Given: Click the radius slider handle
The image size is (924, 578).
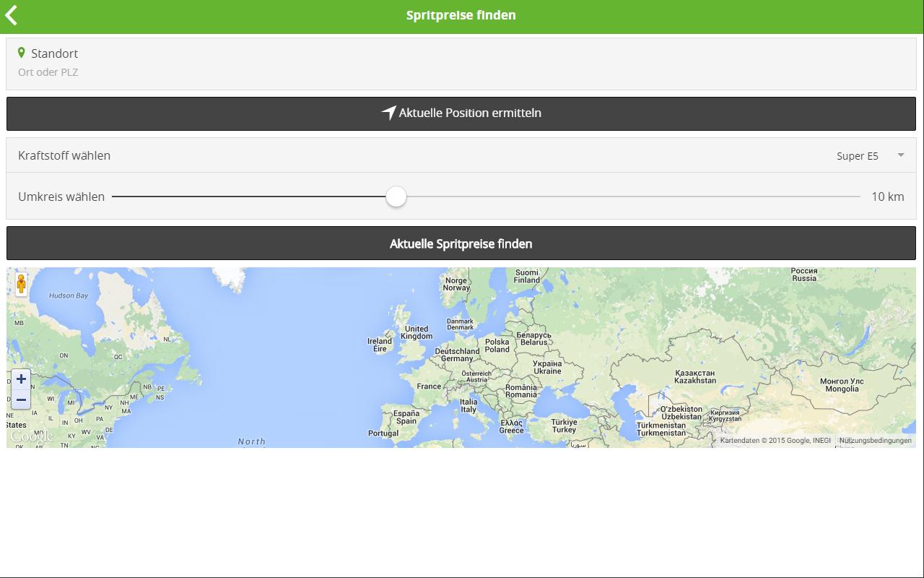Looking at the screenshot, I should [x=396, y=197].
